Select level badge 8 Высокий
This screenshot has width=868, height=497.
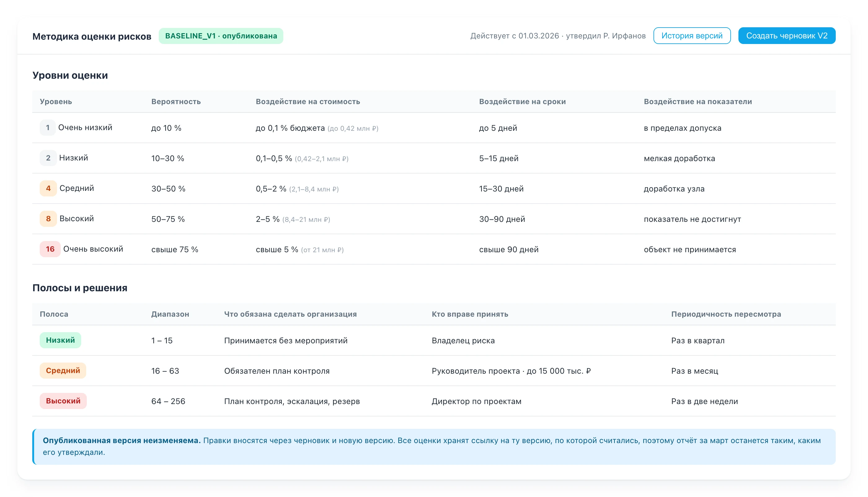(x=48, y=219)
